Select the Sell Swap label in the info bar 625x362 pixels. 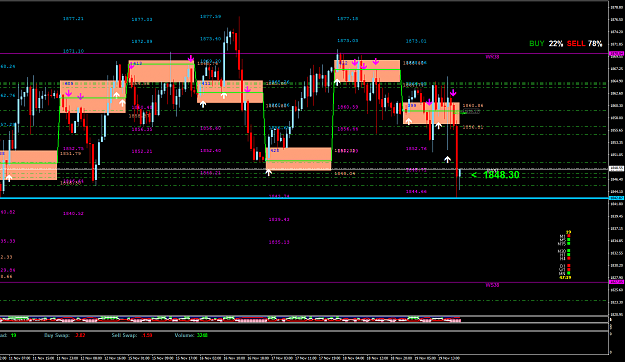[x=124, y=335]
